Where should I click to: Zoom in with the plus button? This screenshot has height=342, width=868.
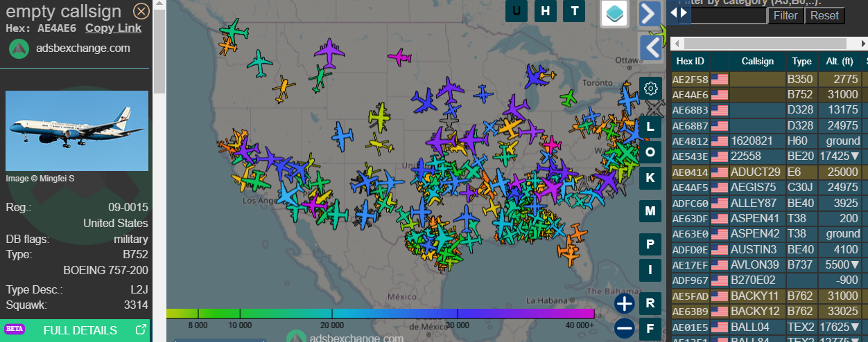(x=625, y=303)
